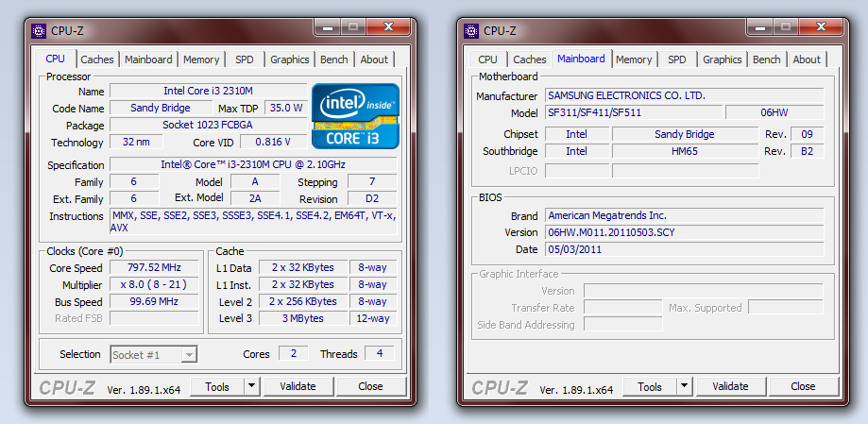Click BIOS date 05/03/2011
868x424 pixels.
click(x=684, y=249)
